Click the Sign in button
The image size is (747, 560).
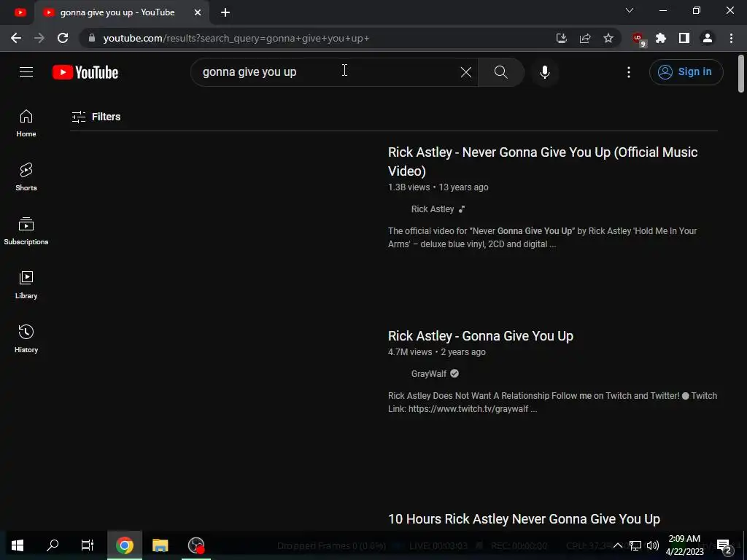pyautogui.click(x=686, y=72)
